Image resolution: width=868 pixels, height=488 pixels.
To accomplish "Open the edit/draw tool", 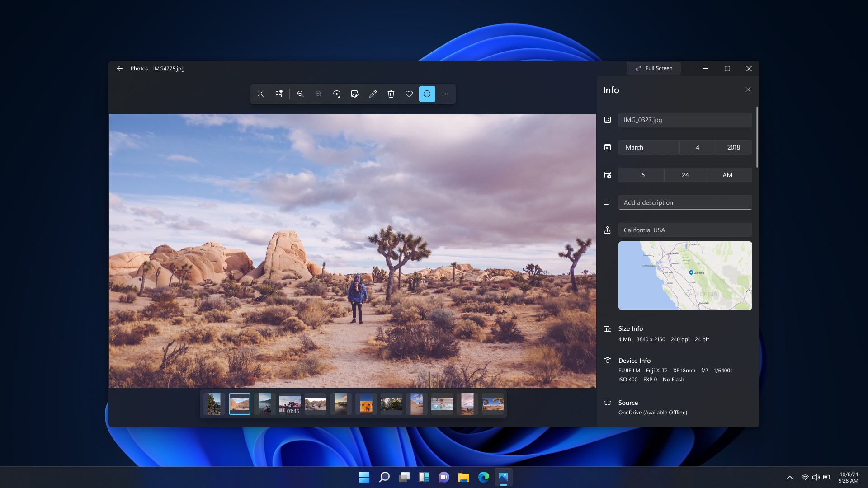I will [373, 94].
